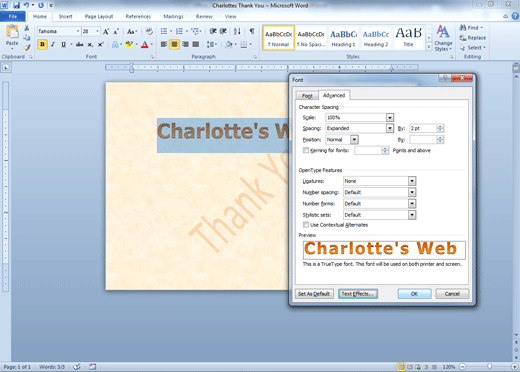Open the Scale dropdown showing 100%
The image size is (520, 372).
click(x=390, y=117)
